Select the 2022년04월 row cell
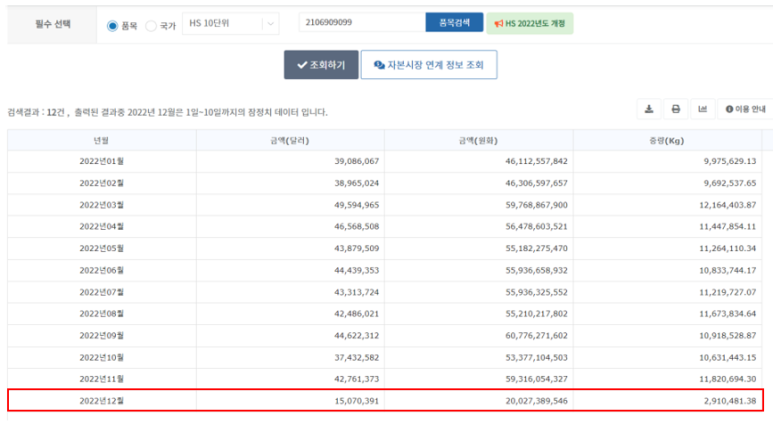 point(102,226)
